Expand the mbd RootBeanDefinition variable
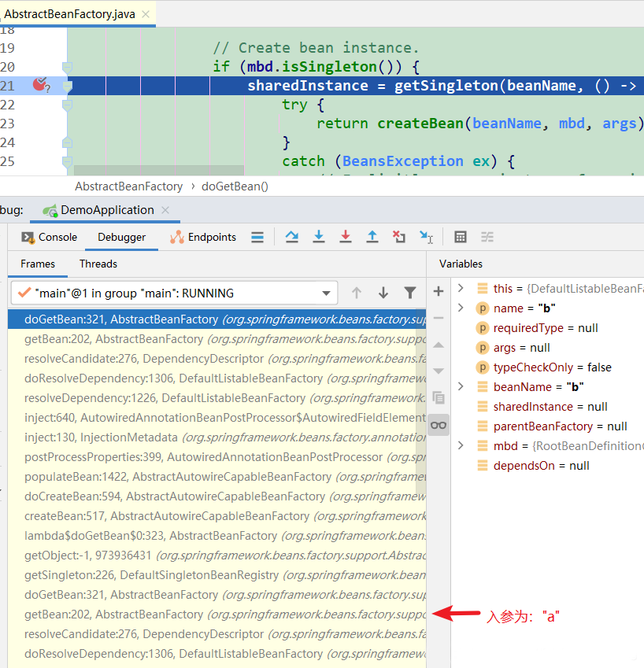 click(x=461, y=445)
